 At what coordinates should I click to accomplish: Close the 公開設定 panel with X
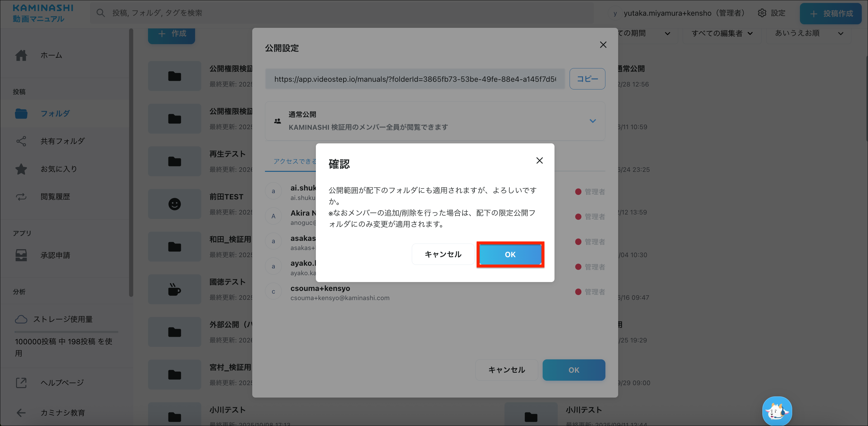click(603, 45)
